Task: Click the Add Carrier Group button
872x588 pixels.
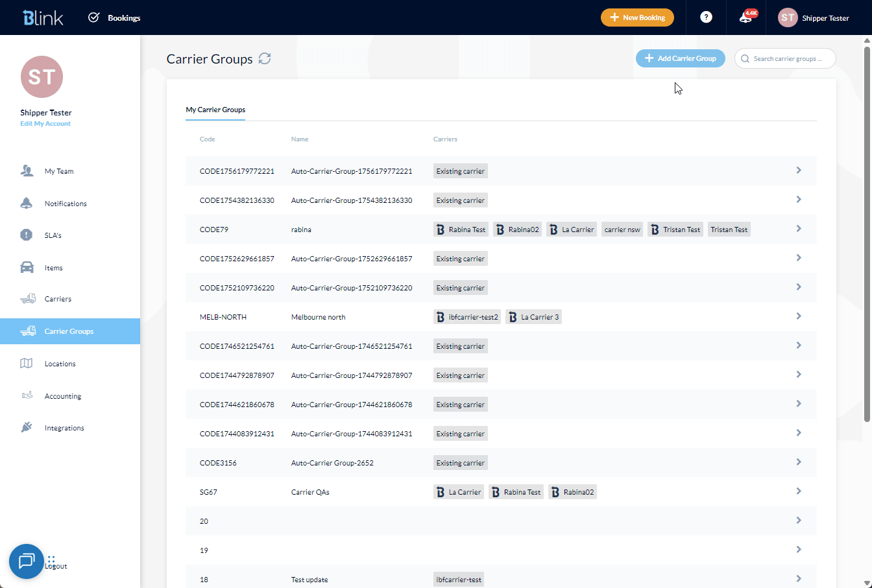Action: [680, 58]
